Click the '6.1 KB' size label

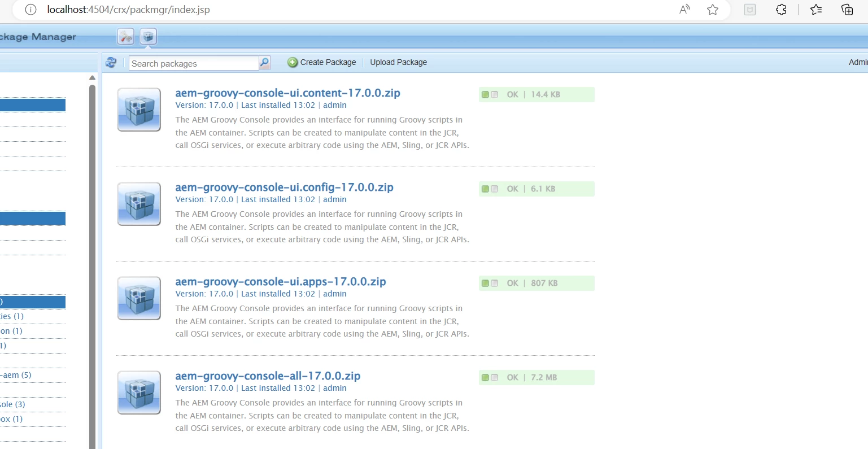(x=543, y=189)
